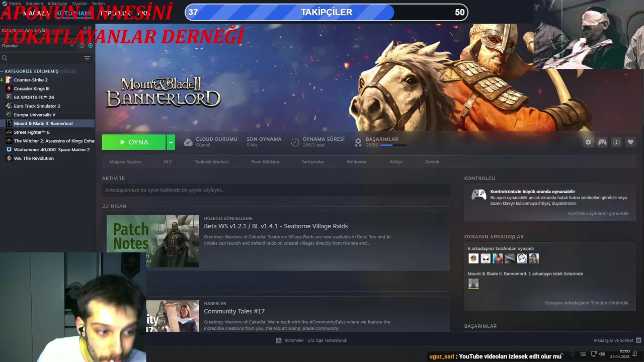Open taskbar network icon
The height and width of the screenshot is (362, 644).
[594, 354]
